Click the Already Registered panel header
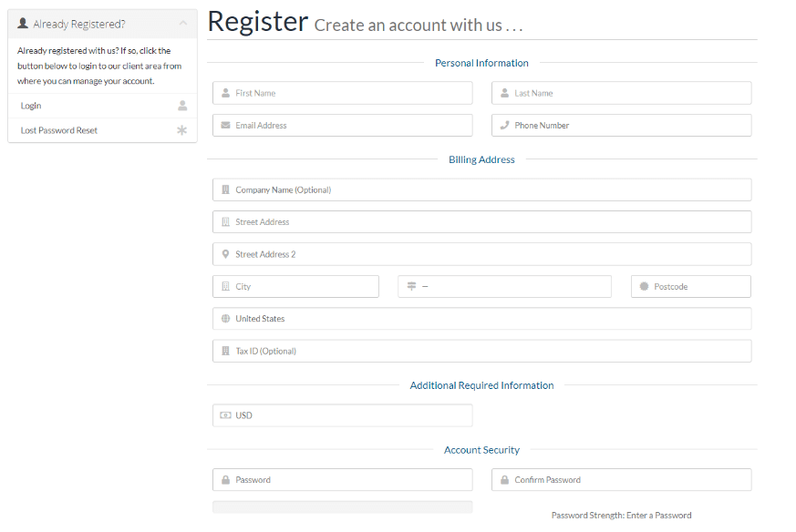This screenshot has width=796, height=532. point(102,24)
